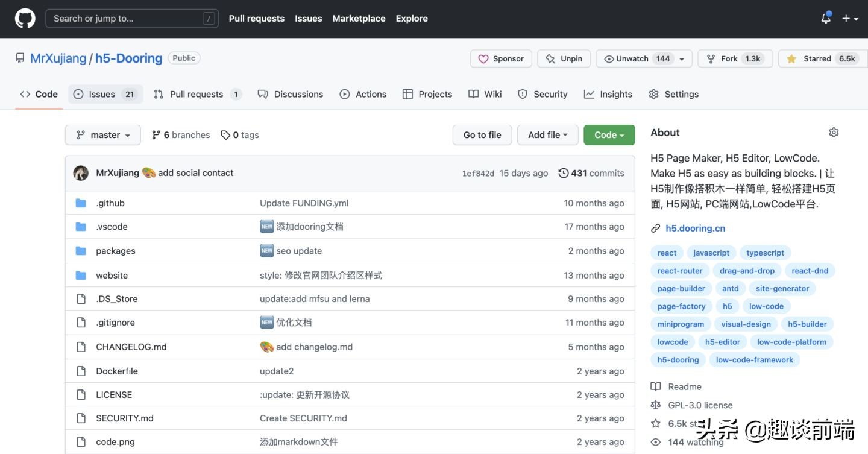This screenshot has height=454, width=868.
Task: Open the code.png file
Action: pos(115,442)
